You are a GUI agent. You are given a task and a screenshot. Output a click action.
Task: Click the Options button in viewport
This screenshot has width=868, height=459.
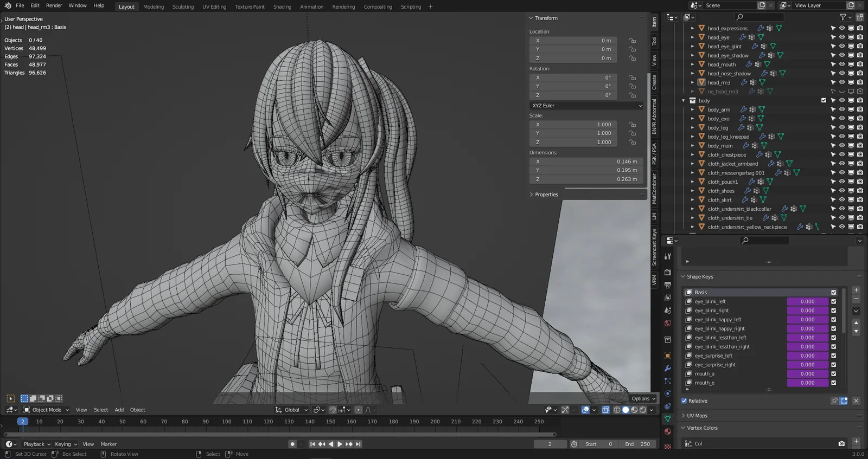click(643, 399)
